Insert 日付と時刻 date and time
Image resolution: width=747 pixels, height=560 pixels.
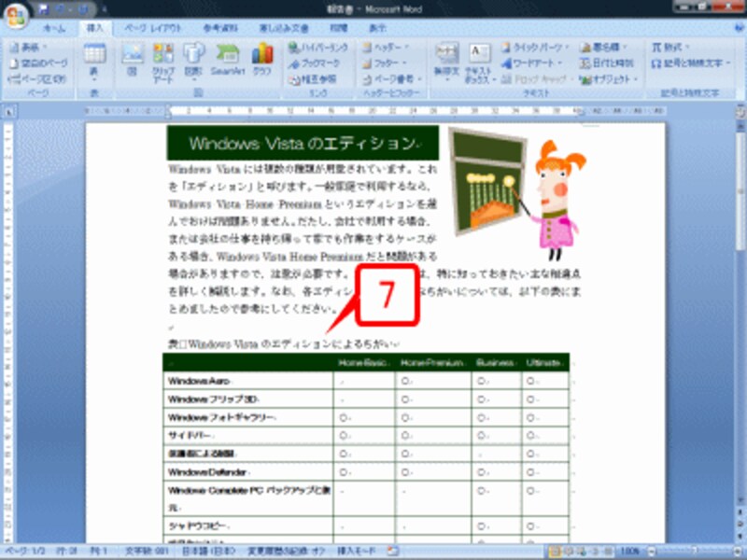click(606, 63)
